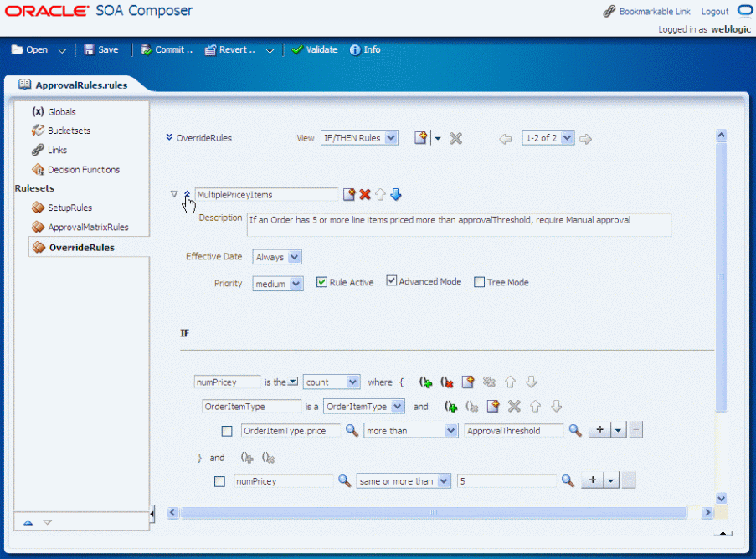Click the Description text field
The width and height of the screenshot is (756, 559).
tap(459, 224)
